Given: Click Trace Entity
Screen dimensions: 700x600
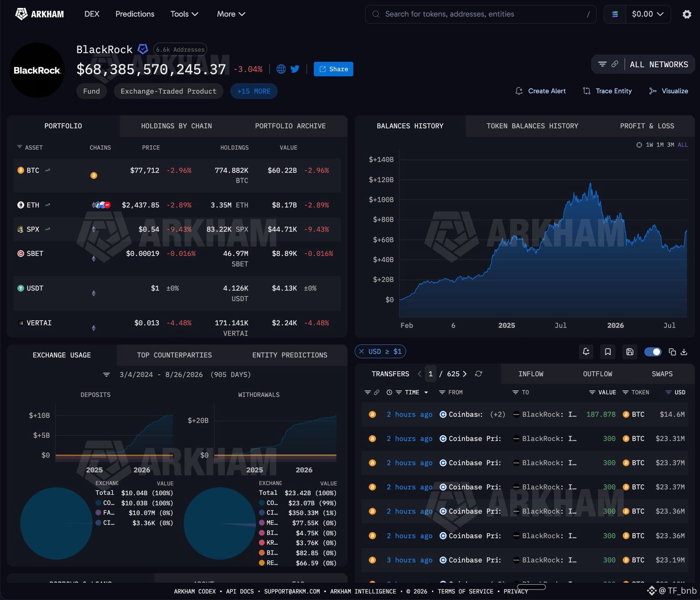Looking at the screenshot, I should (607, 91).
